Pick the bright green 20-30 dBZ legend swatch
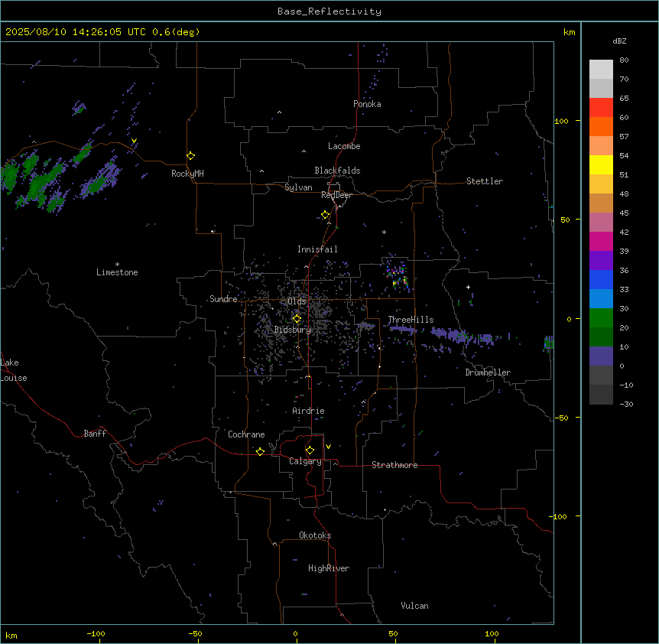This screenshot has height=644, width=659. click(601, 318)
